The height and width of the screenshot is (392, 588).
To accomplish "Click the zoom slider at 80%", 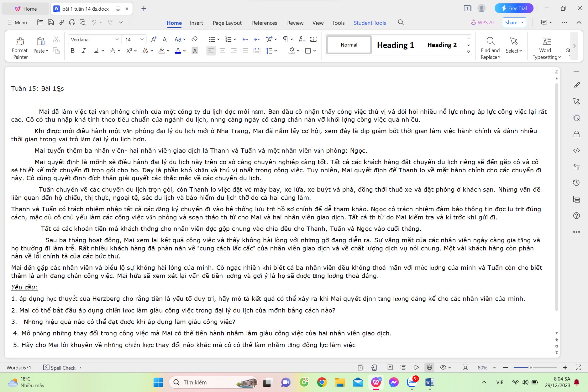I will coord(531,368).
